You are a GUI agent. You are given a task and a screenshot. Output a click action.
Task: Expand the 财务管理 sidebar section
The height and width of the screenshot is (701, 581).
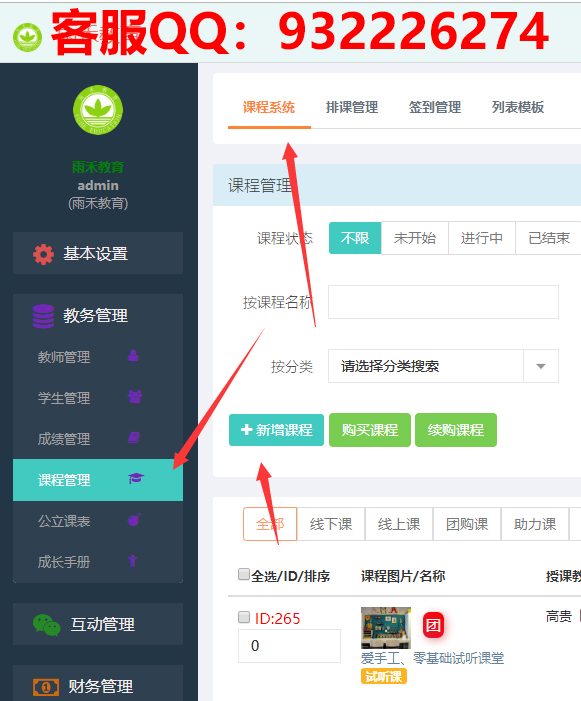click(x=98, y=685)
